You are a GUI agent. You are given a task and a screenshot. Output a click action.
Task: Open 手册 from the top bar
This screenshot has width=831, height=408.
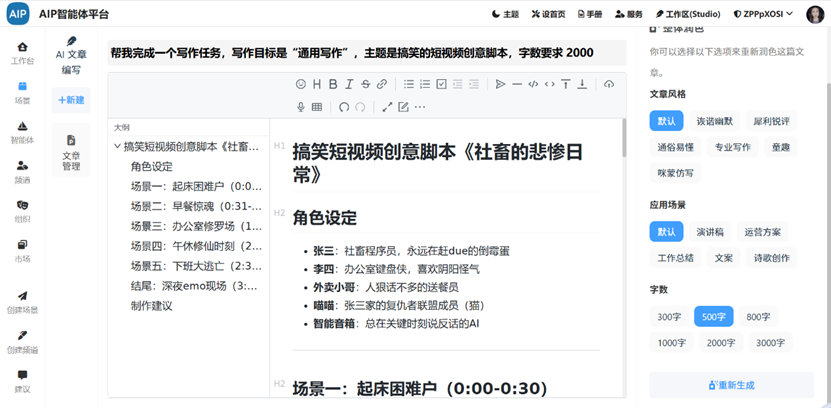pos(590,14)
